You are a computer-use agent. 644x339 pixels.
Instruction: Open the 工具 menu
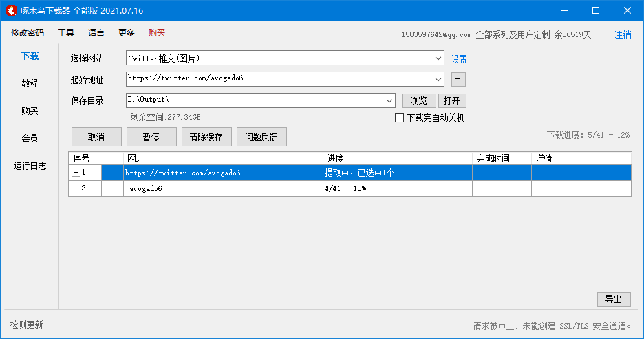(66, 33)
